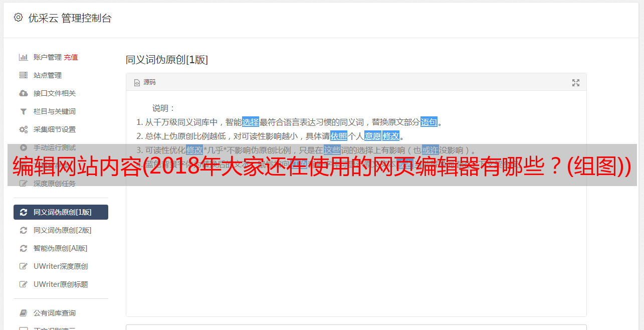The image size is (644, 330).
Task: Click the 站点管理 server icon
Action: coord(23,75)
